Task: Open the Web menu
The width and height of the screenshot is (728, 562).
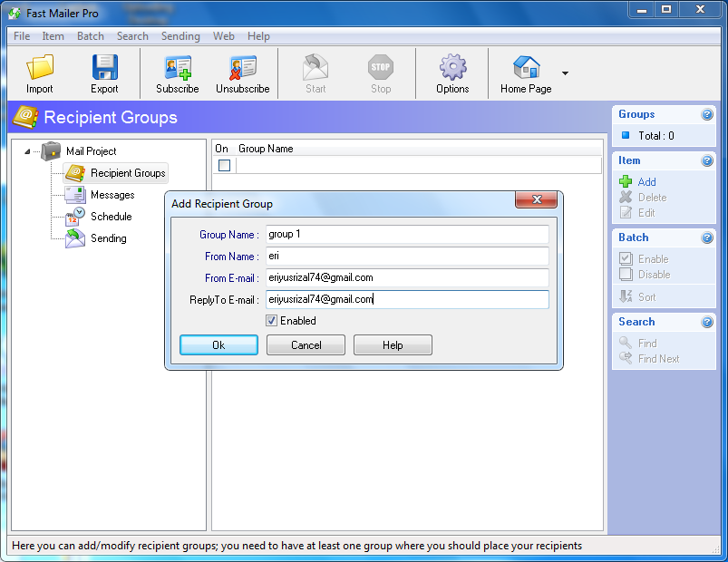Action: point(223,35)
